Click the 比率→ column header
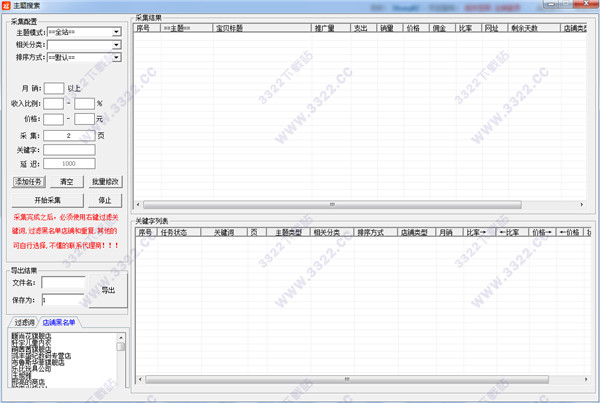 [479, 232]
